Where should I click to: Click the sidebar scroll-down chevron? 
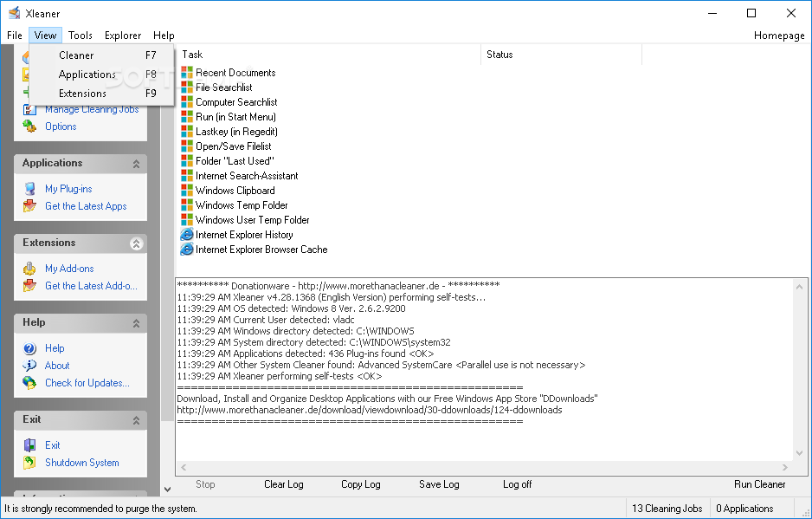pos(167,489)
